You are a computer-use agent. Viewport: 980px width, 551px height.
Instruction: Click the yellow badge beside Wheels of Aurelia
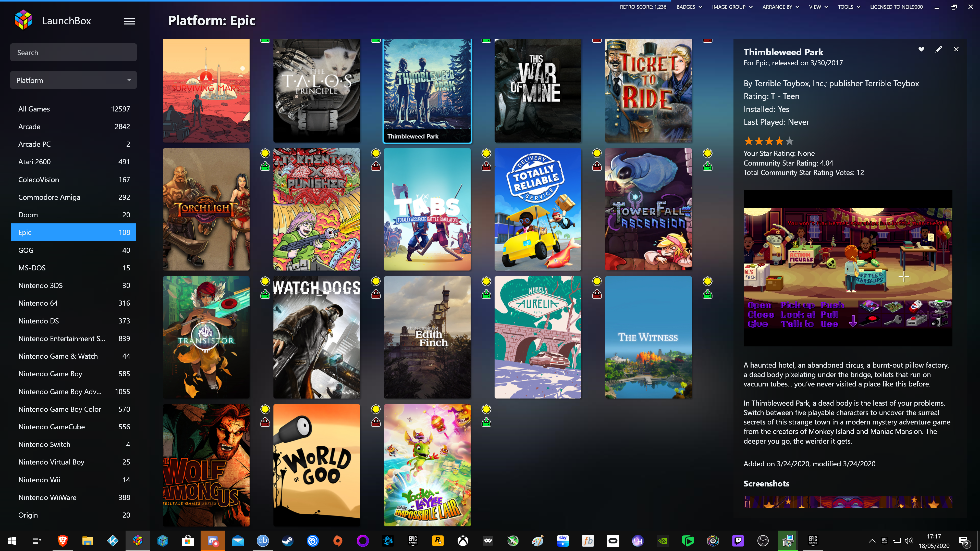pyautogui.click(x=597, y=281)
